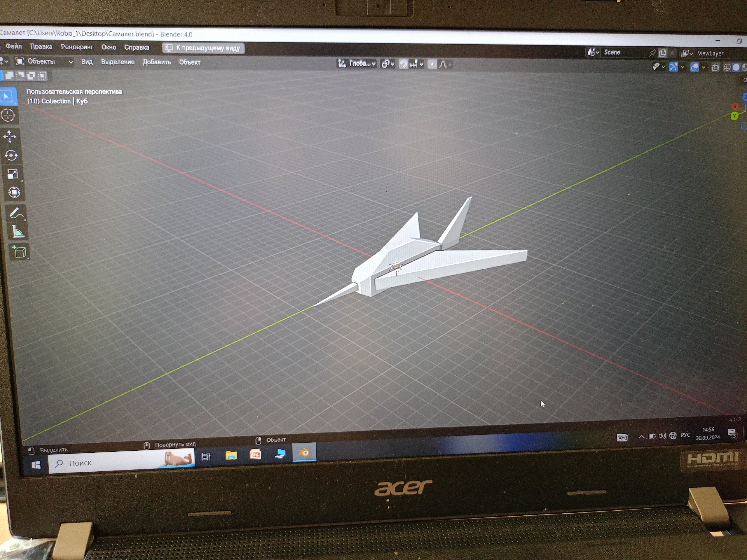Click the 14:56 clock and date

point(708,433)
